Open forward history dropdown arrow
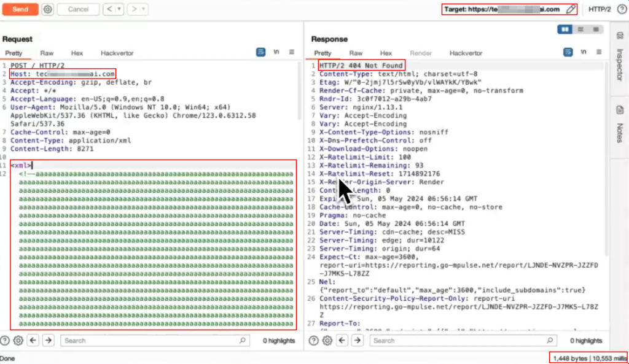 click(144, 9)
